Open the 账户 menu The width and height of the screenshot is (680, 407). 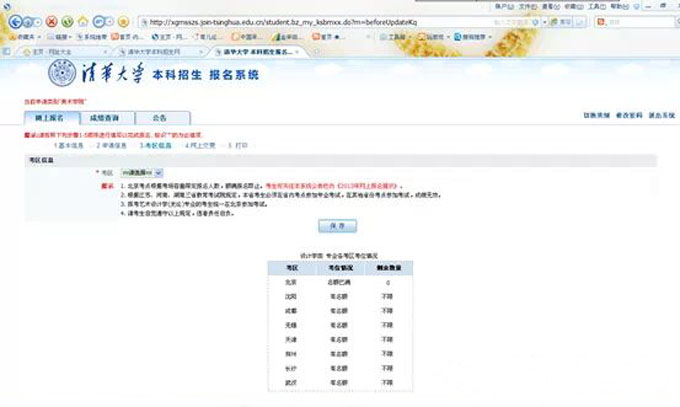pyautogui.click(x=504, y=7)
